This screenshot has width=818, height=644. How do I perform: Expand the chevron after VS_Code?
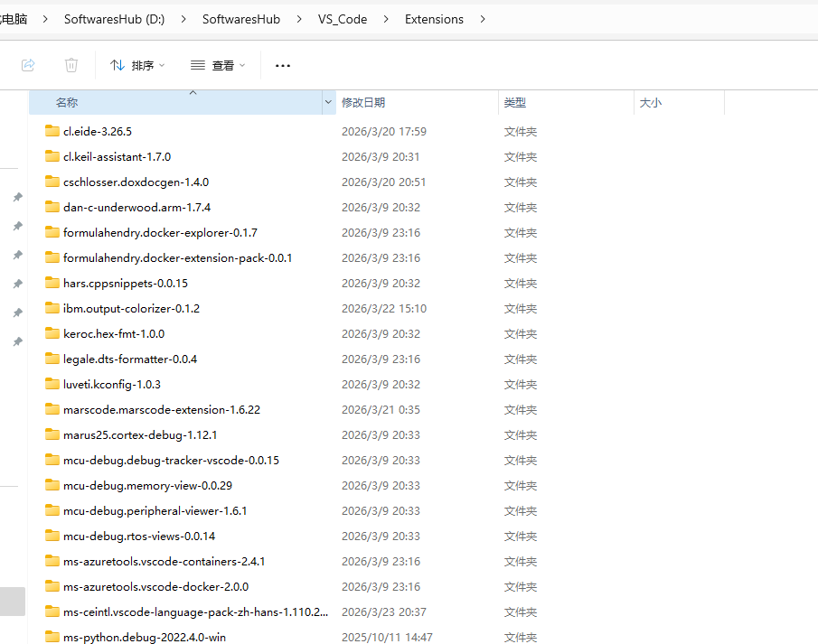click(386, 19)
